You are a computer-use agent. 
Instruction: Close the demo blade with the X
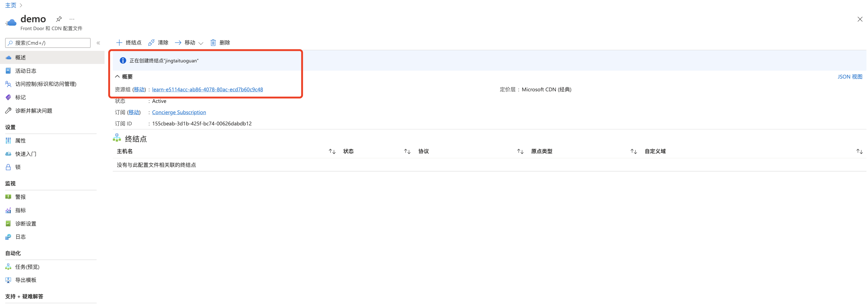(860, 19)
